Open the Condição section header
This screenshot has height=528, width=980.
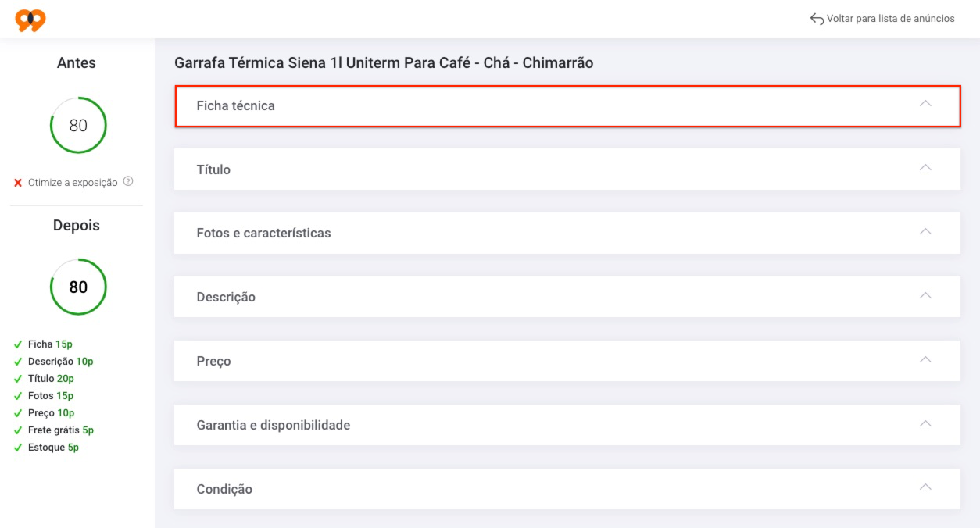(567, 489)
